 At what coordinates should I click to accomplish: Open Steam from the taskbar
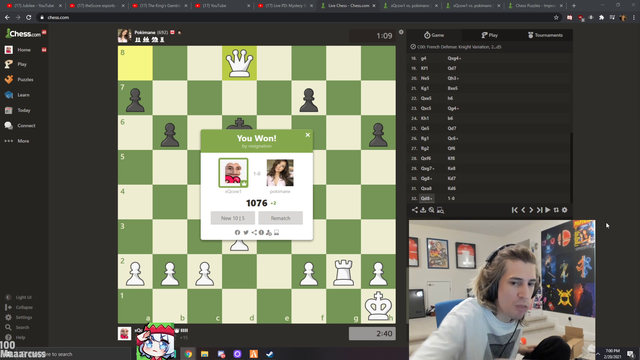pyautogui.click(x=270, y=354)
